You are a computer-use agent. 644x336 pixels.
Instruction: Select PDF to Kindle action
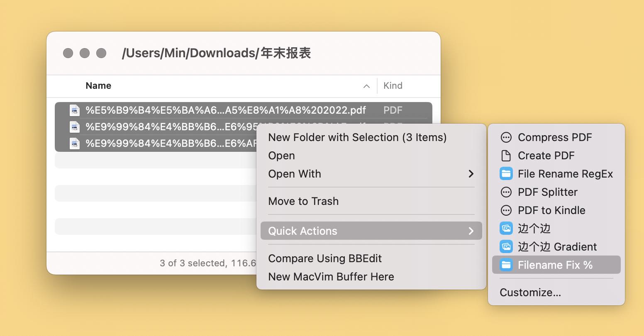556,210
